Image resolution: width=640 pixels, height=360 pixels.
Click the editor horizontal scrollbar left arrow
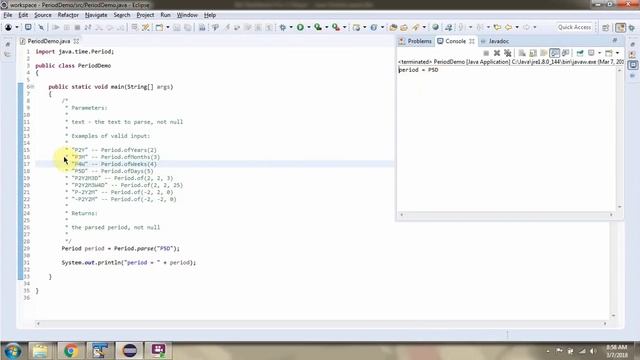[38, 324]
